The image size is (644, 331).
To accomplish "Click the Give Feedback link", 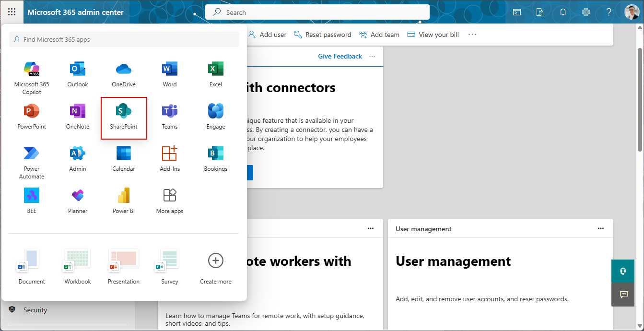I will click(x=340, y=56).
